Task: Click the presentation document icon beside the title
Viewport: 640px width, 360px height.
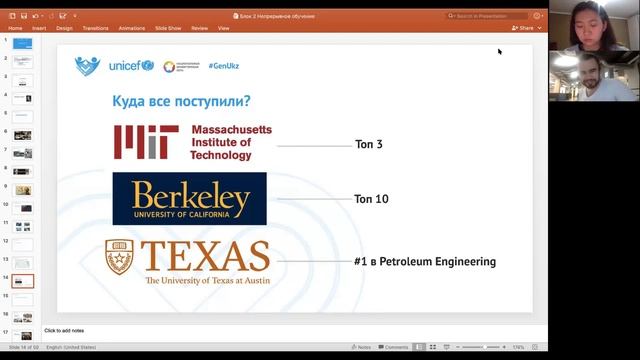Action: click(236, 16)
